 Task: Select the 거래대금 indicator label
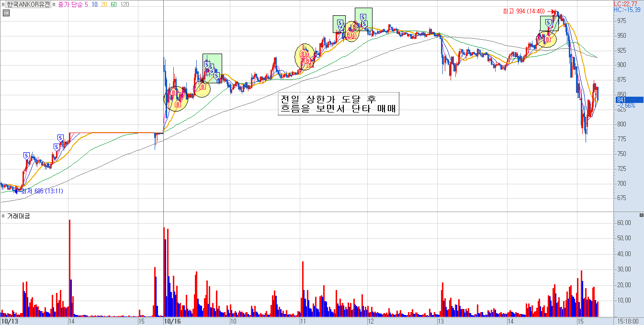(19, 216)
